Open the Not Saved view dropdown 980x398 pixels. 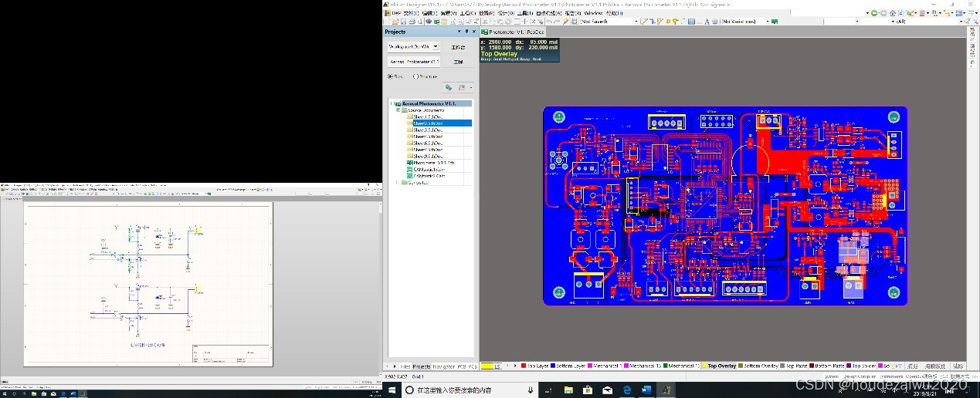(637, 22)
